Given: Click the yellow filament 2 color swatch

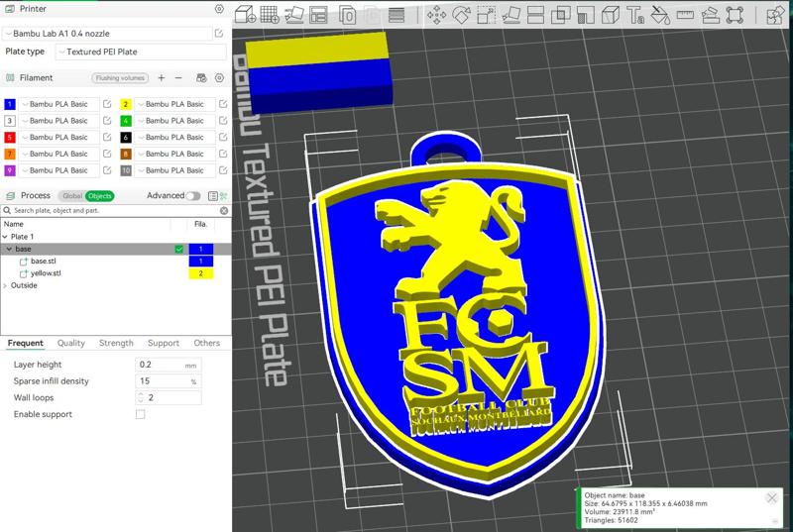Looking at the screenshot, I should [x=126, y=104].
